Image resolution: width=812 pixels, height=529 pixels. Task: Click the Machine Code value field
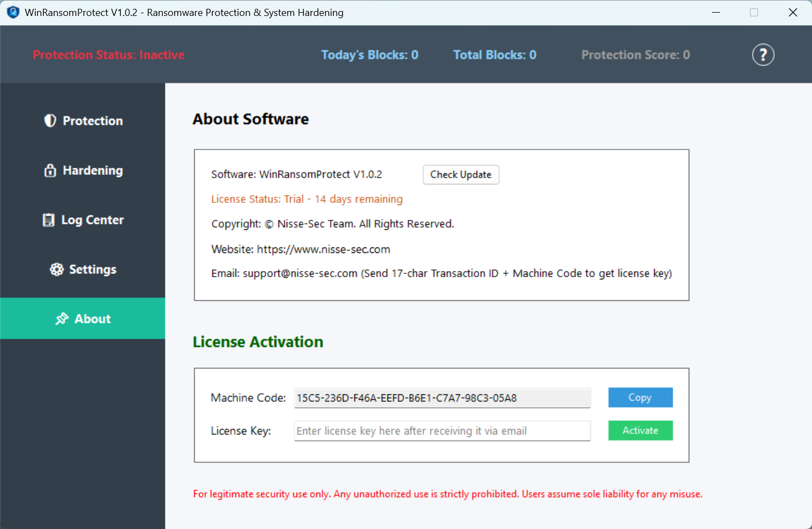[442, 398]
